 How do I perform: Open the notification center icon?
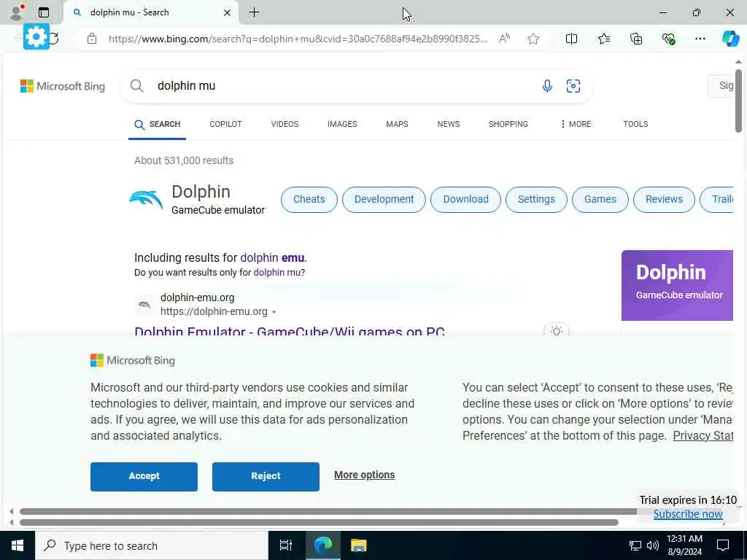tap(723, 545)
